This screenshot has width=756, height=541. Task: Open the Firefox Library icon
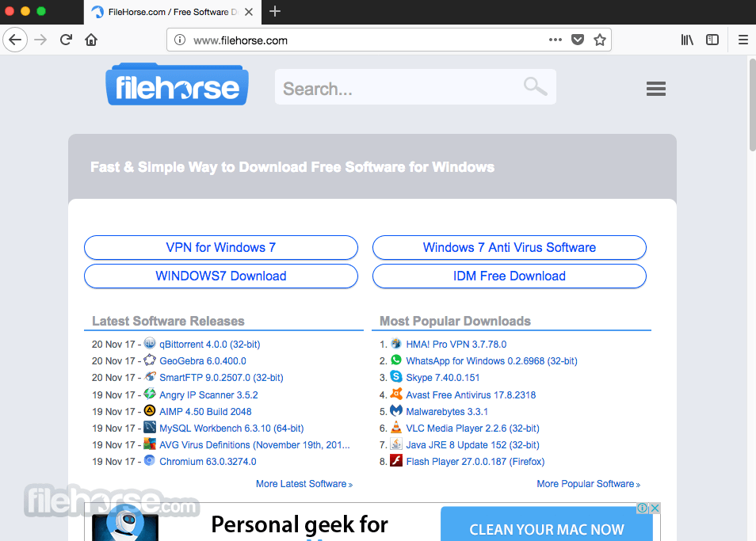coord(687,40)
